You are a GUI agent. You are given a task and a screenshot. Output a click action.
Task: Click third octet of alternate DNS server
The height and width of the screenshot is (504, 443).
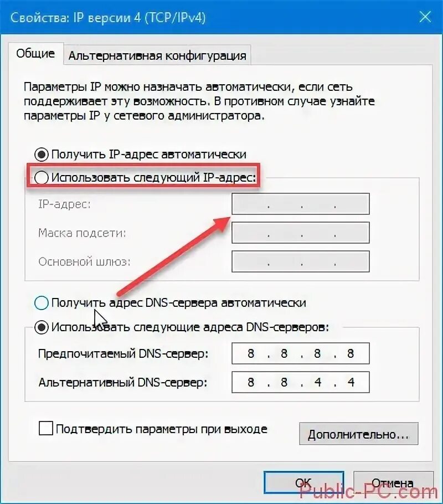318,382
